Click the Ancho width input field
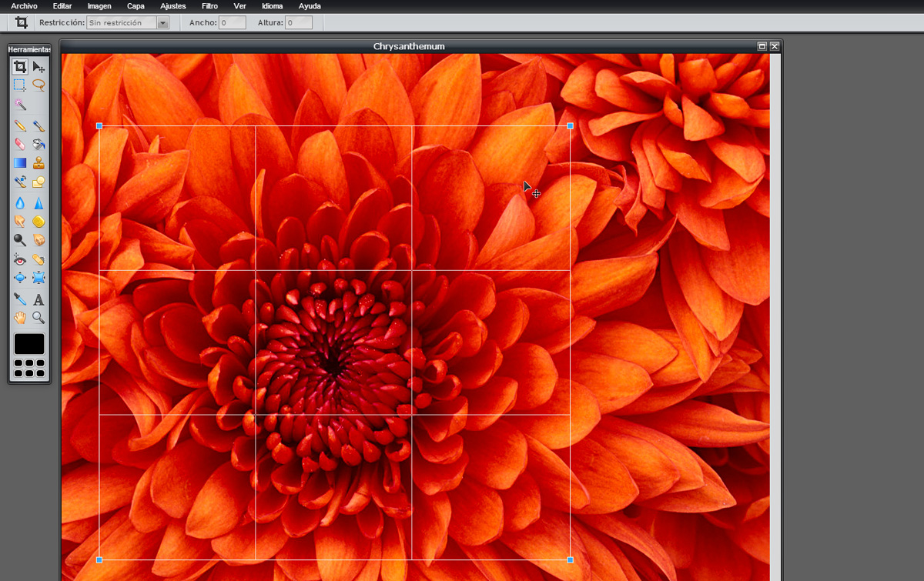 [232, 23]
